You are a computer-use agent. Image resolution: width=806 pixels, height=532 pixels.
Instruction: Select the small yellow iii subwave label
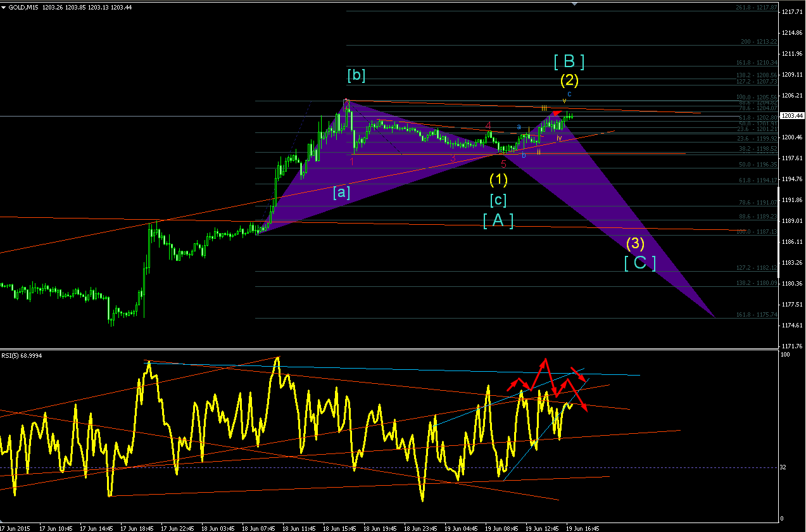pos(545,108)
